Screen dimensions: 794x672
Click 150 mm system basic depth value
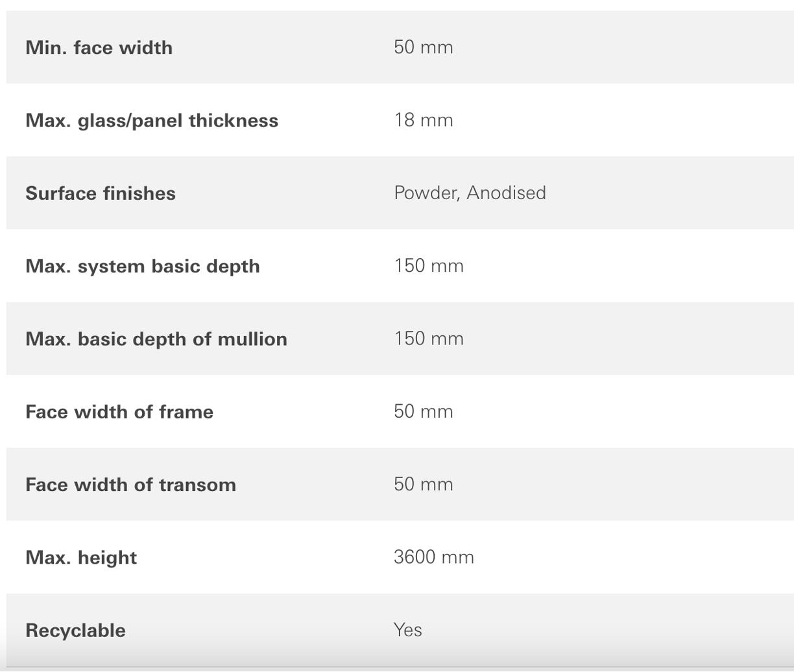[x=428, y=266]
